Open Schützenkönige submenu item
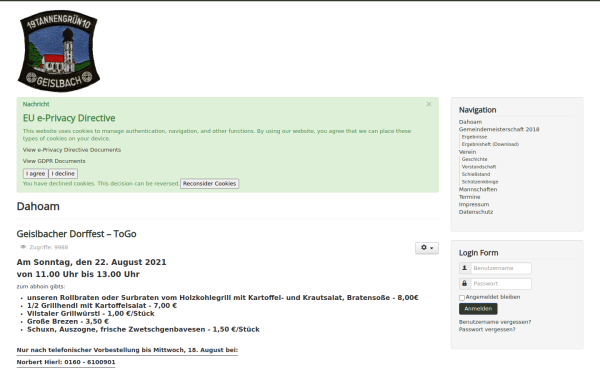 (x=480, y=182)
